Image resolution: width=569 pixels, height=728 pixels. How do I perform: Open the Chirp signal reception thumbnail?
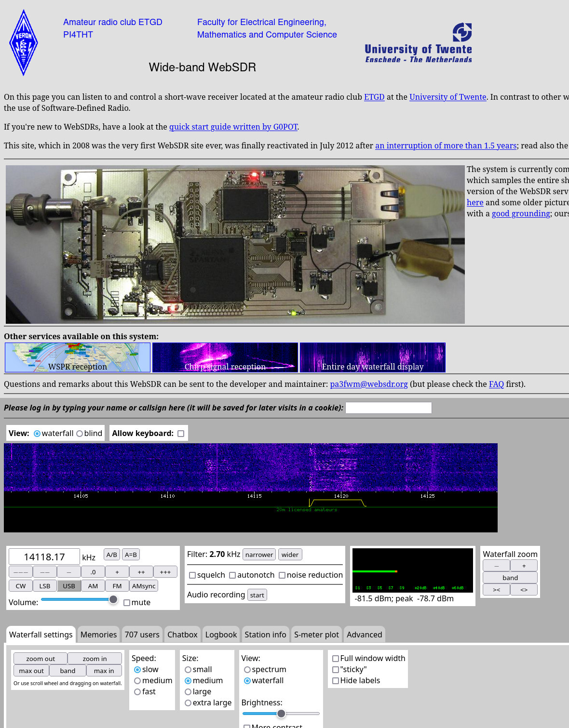click(225, 357)
